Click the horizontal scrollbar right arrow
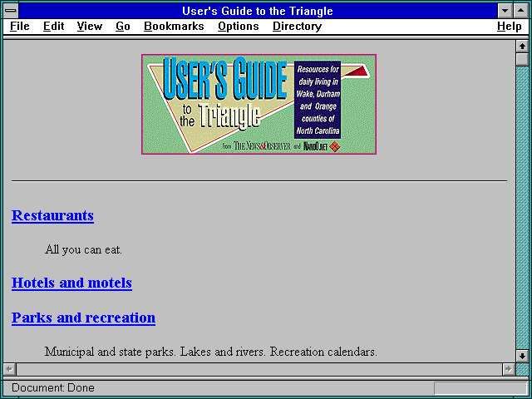 tap(509, 369)
